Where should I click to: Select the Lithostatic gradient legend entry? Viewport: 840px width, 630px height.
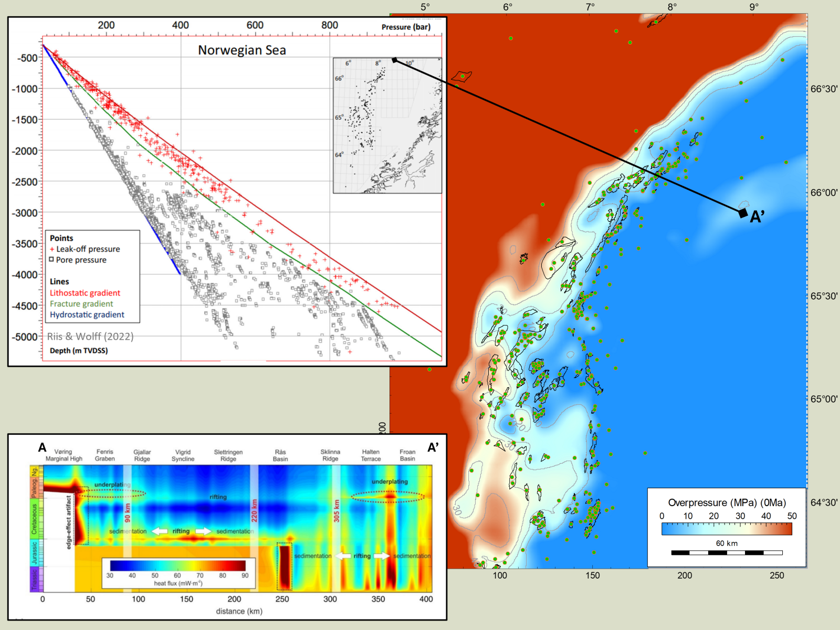[x=85, y=293]
